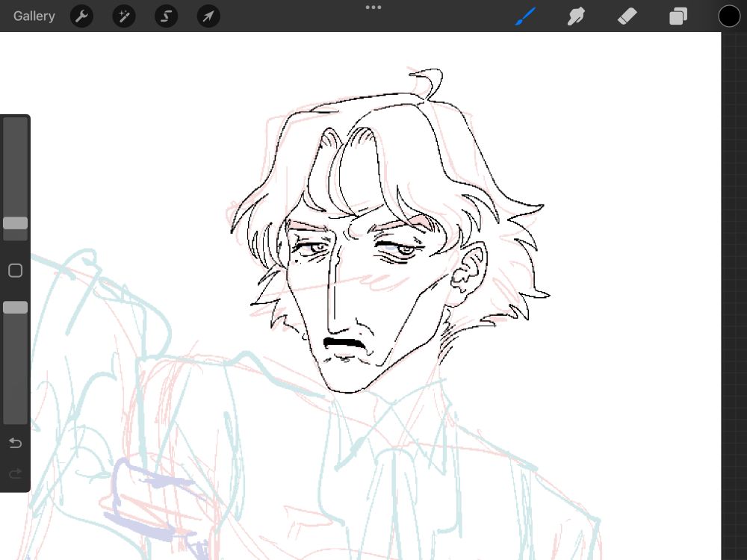Select the Brush tool
747x560 pixels.
click(525, 16)
